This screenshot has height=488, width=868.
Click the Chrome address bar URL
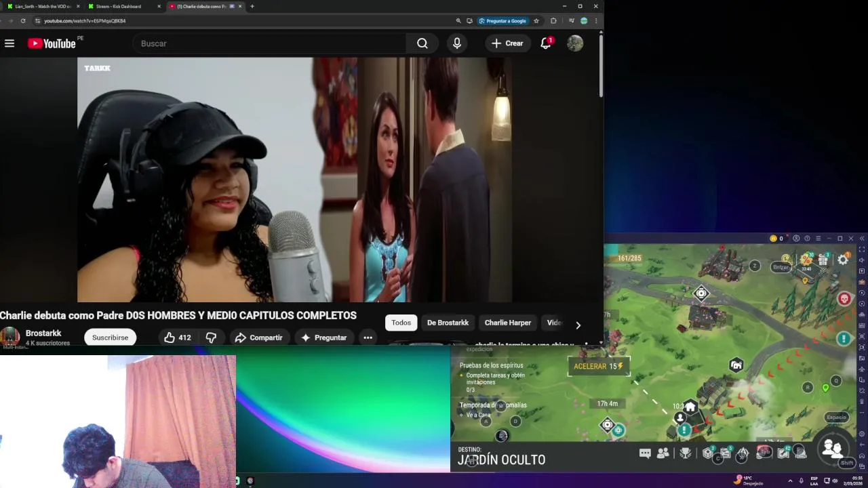pyautogui.click(x=85, y=21)
